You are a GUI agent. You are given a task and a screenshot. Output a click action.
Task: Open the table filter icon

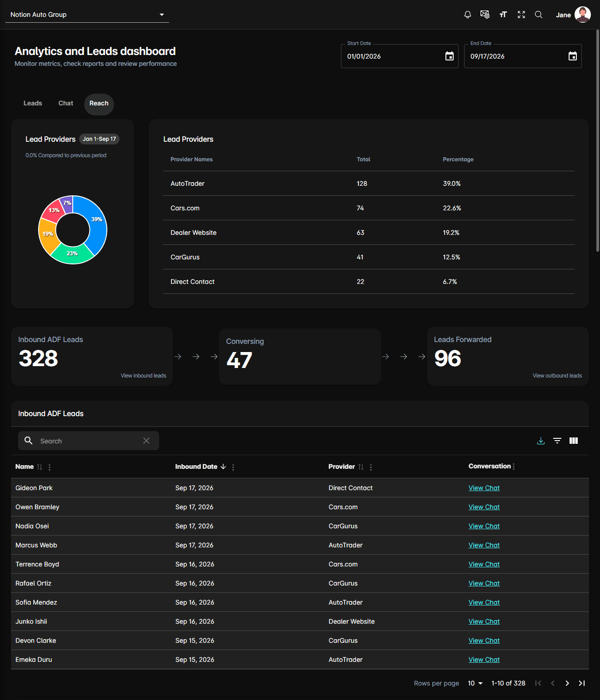(x=557, y=441)
